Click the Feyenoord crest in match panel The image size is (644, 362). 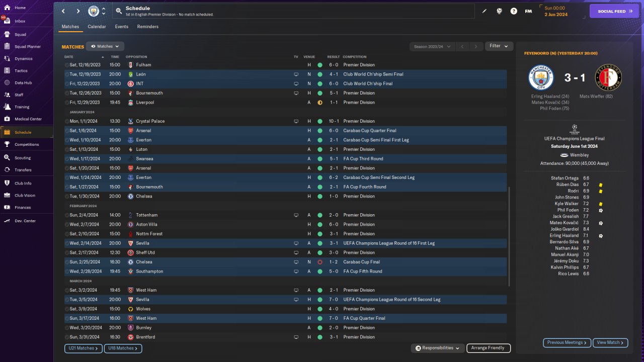[608, 77]
